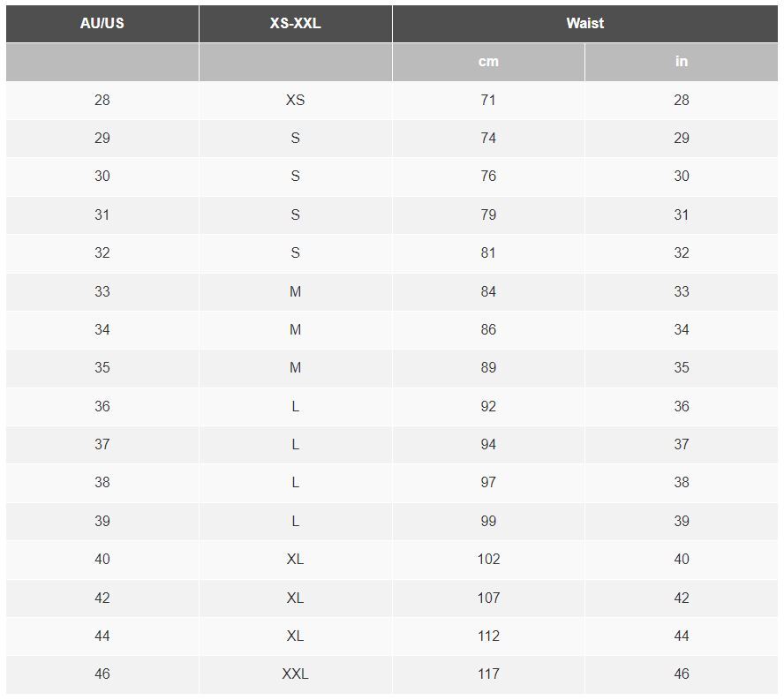Click AU/US size 33 in first column
784x700 pixels.
click(x=102, y=291)
